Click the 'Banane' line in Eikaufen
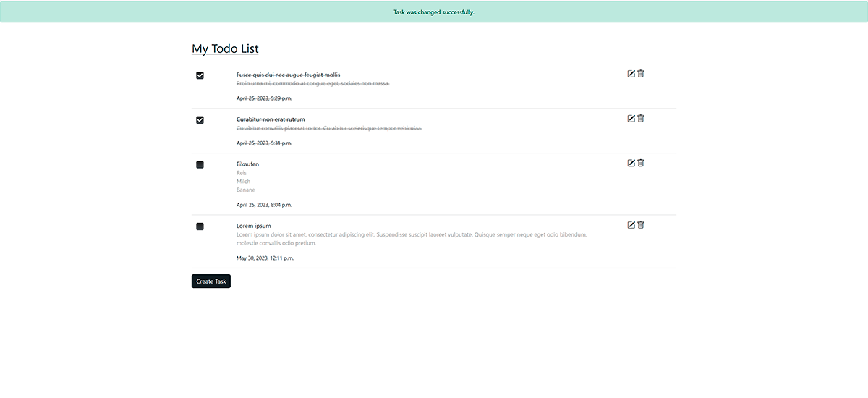 tap(245, 190)
